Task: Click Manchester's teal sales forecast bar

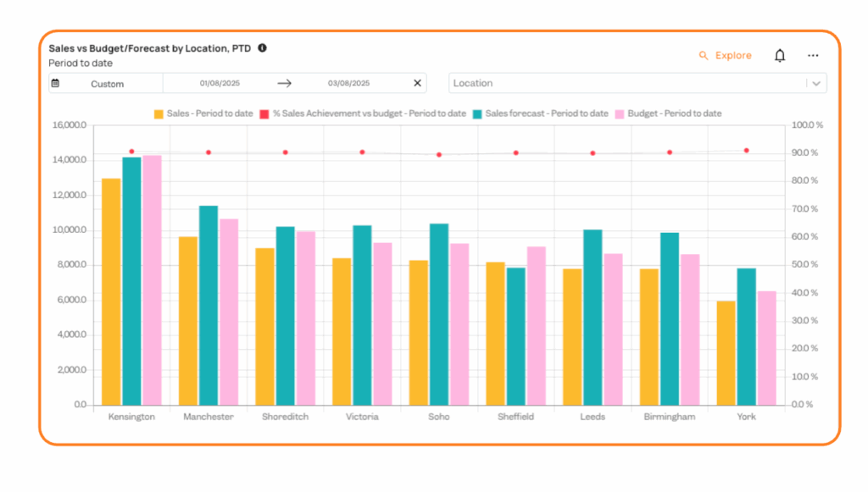Action: tap(209, 305)
